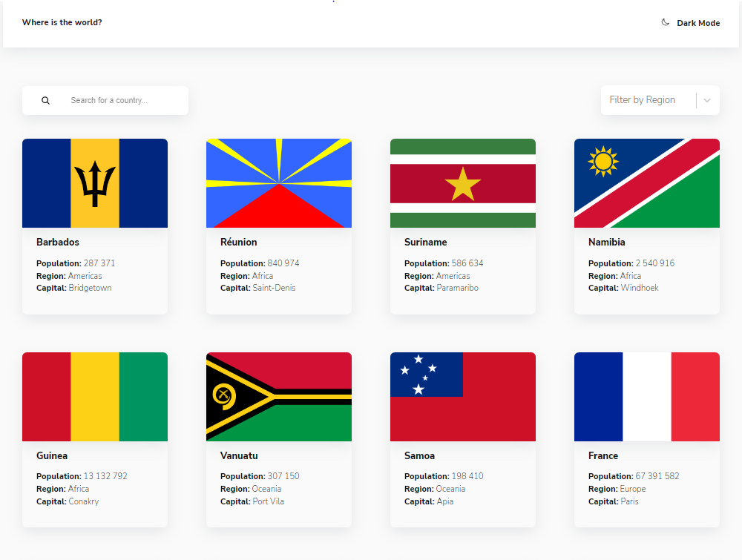Click the Vanuatu flag image
The height and width of the screenshot is (560, 742).
[278, 396]
